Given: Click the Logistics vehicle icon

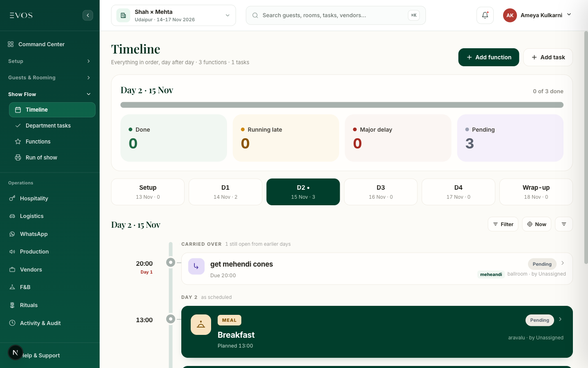Looking at the screenshot, I should tap(12, 216).
